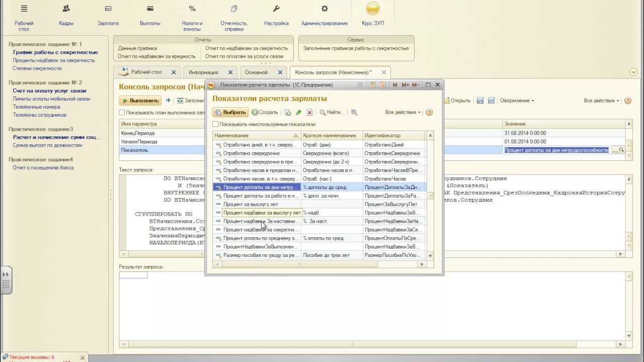Open Все действия dropdown in console
This screenshot has height=362, width=644.
(601, 101)
